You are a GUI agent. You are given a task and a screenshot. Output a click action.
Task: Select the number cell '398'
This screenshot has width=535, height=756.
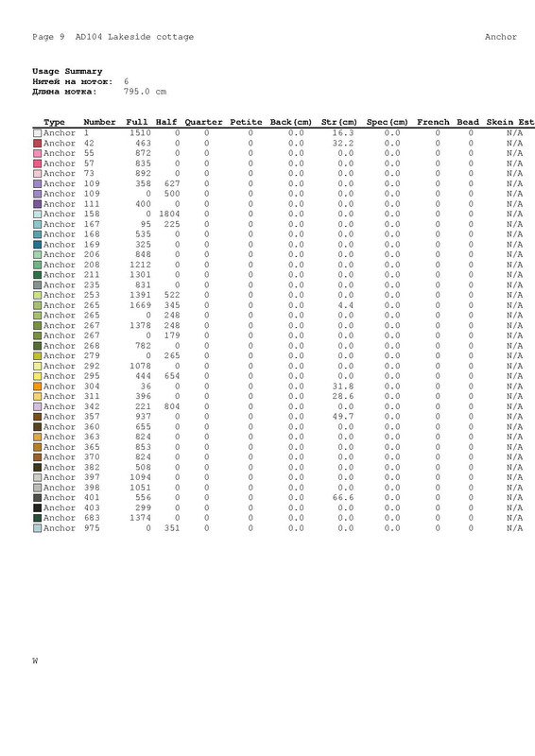tap(92, 488)
